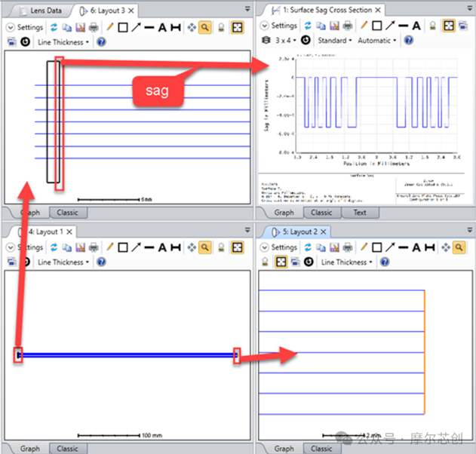
Task: Save Surface Sag Cross Section image
Action: [334, 26]
